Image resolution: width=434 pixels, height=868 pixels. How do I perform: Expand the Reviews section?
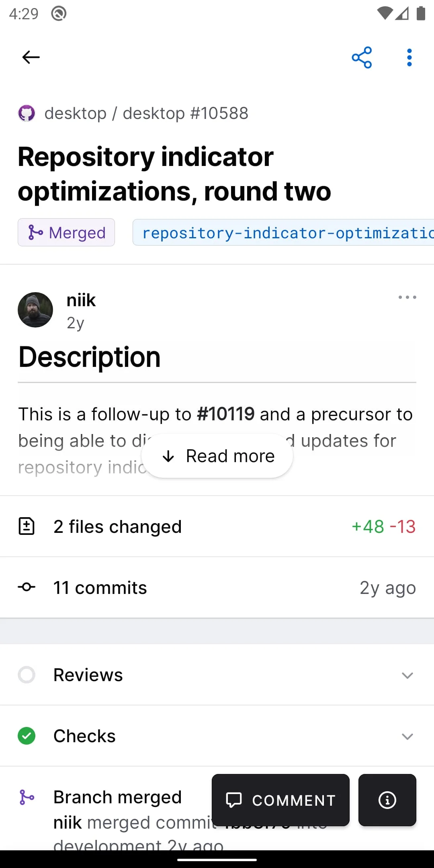[x=407, y=675]
